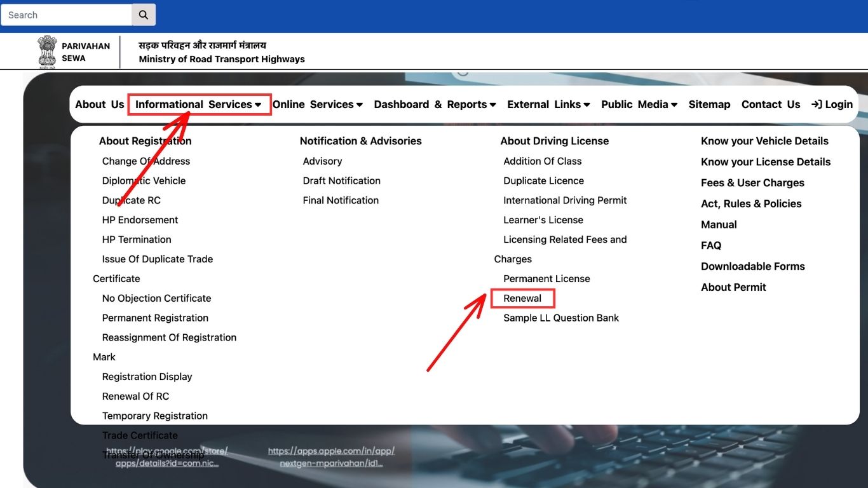Open the Online Services dropdown menu
This screenshot has height=488, width=868.
click(x=317, y=104)
